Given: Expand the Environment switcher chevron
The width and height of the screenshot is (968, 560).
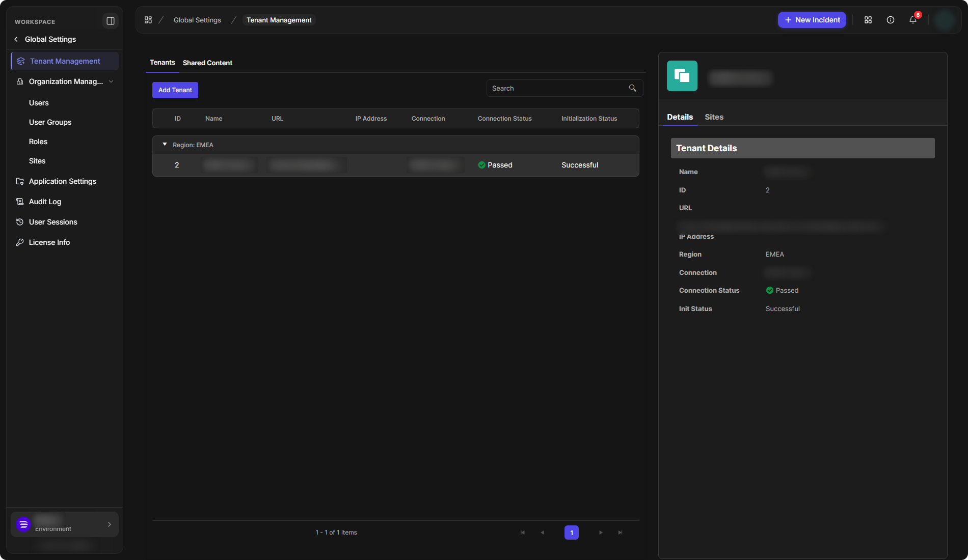Looking at the screenshot, I should (x=109, y=524).
